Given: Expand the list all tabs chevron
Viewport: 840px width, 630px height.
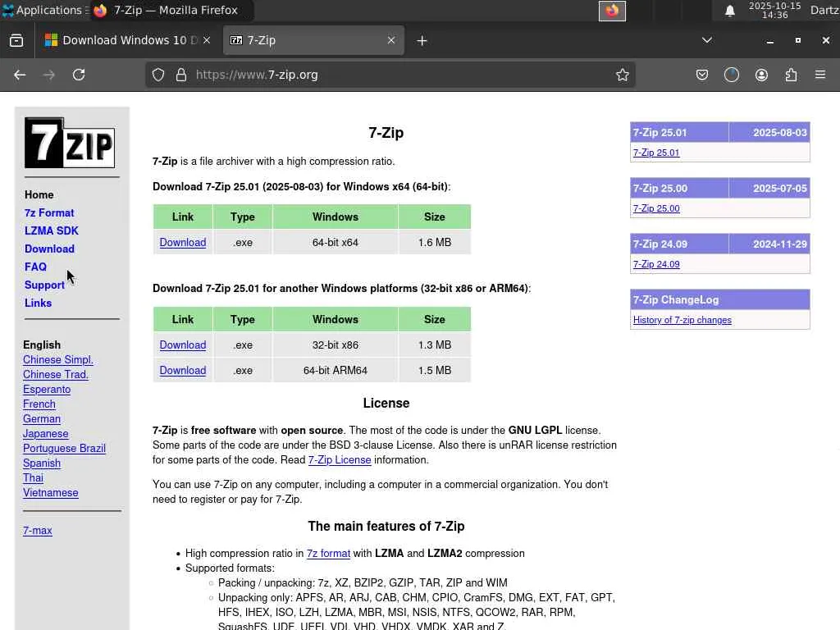Looking at the screenshot, I should (x=706, y=40).
